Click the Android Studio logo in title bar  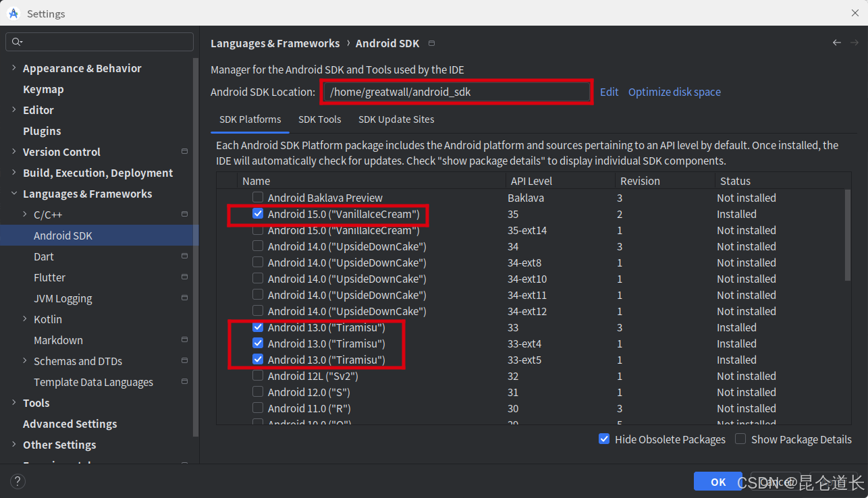coord(13,13)
